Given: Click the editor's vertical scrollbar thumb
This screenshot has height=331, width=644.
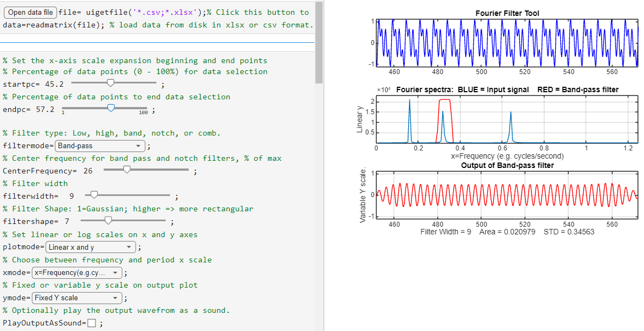Looking at the screenshot, I should [319, 41].
